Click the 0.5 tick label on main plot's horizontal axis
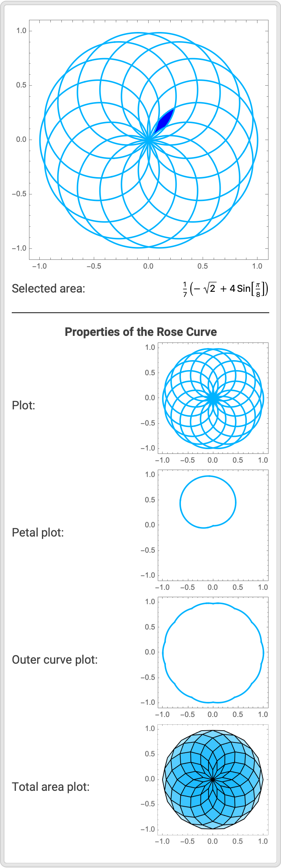 point(203,266)
